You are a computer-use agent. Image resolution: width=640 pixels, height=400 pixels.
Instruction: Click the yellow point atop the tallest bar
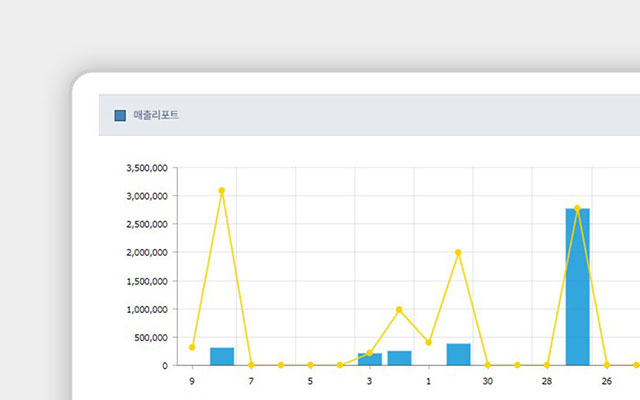pos(577,208)
